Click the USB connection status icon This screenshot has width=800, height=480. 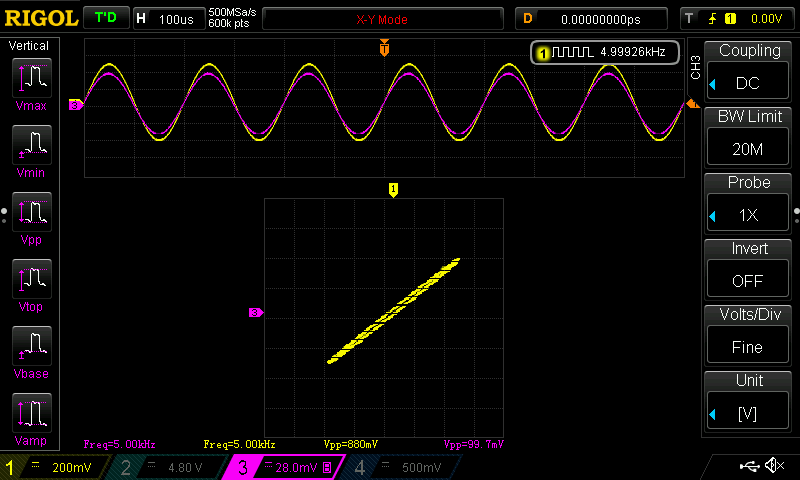(x=749, y=466)
